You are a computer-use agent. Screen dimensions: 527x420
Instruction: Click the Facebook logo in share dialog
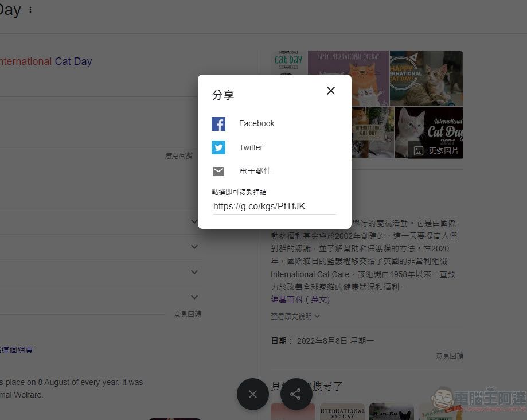pyautogui.click(x=218, y=123)
